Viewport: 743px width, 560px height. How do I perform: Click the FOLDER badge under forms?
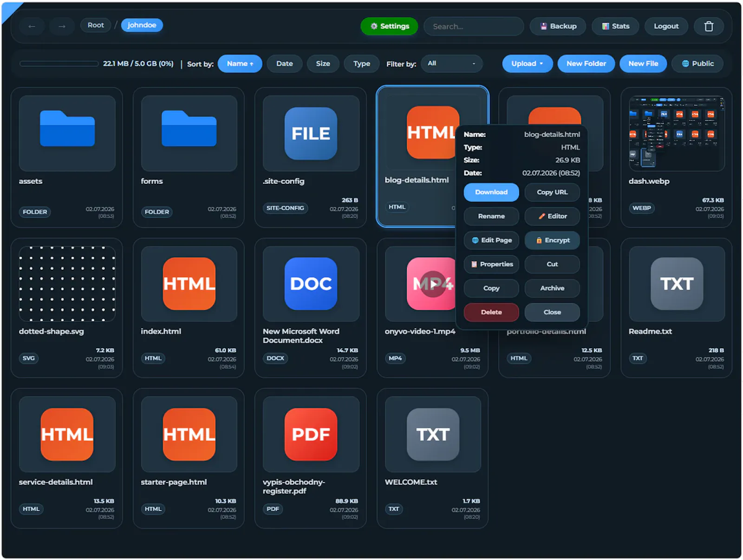pos(156,212)
